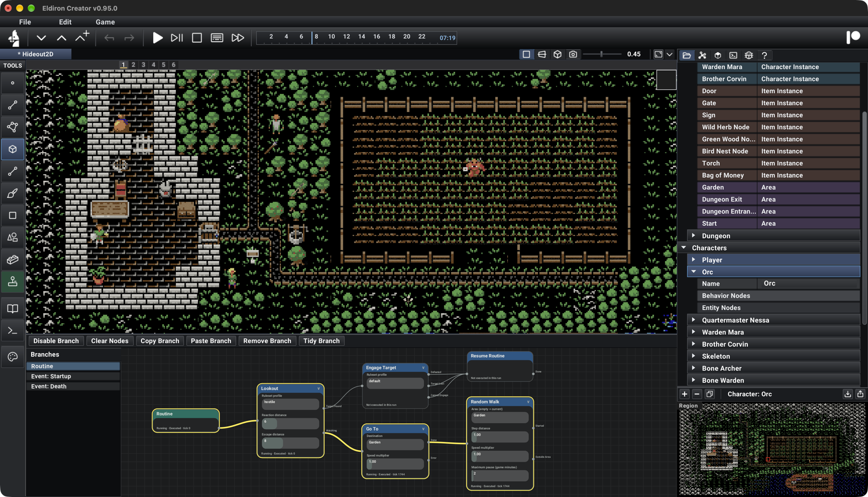Stop the game with the square button

[197, 38]
